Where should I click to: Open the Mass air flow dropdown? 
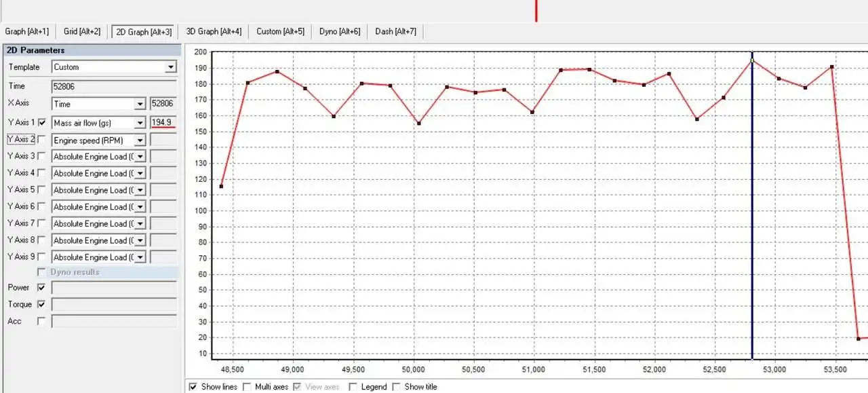coord(139,123)
